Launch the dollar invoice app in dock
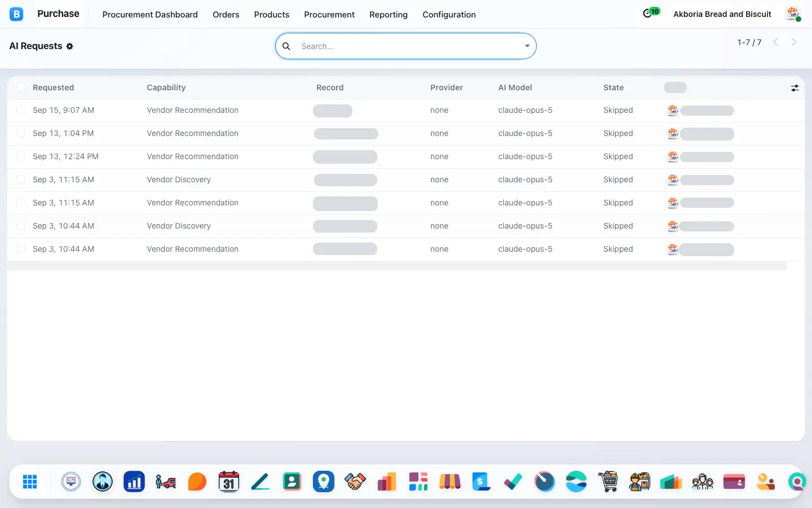812x508 pixels. click(x=482, y=481)
